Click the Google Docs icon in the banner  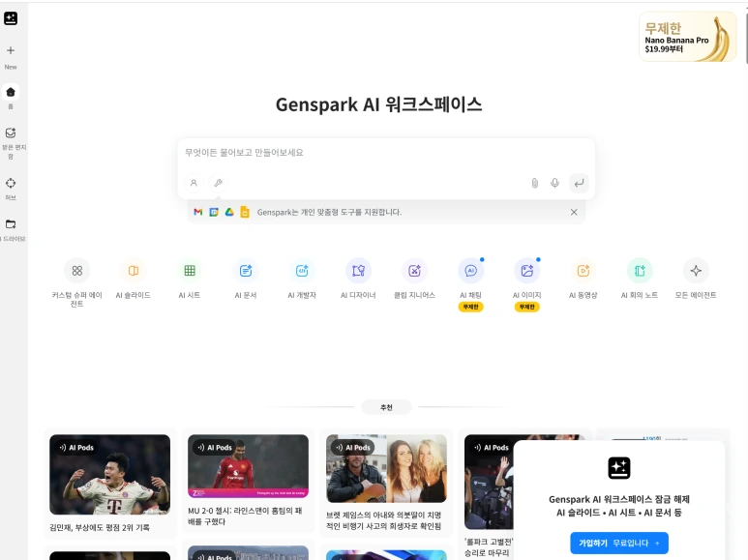coord(245,212)
